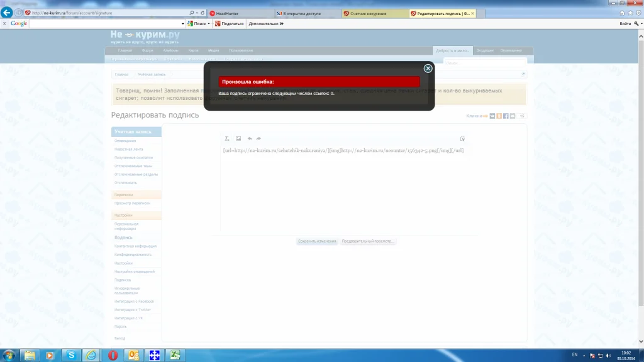Click inside the signature text editor area

pos(343,189)
